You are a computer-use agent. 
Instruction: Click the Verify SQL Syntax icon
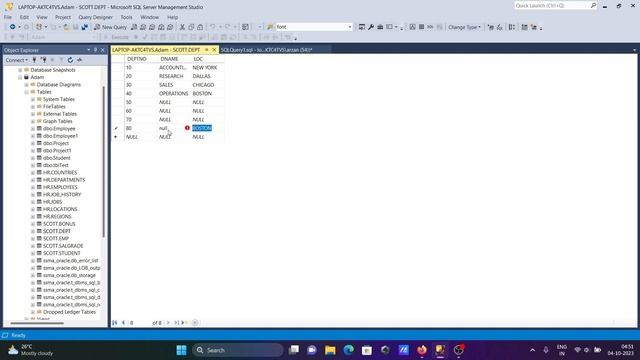click(500, 27)
